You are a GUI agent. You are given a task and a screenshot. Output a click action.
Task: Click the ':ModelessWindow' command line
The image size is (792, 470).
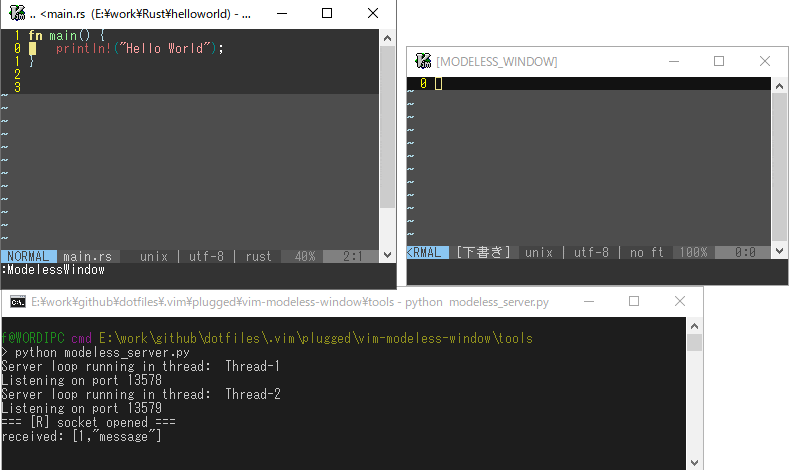(x=53, y=270)
